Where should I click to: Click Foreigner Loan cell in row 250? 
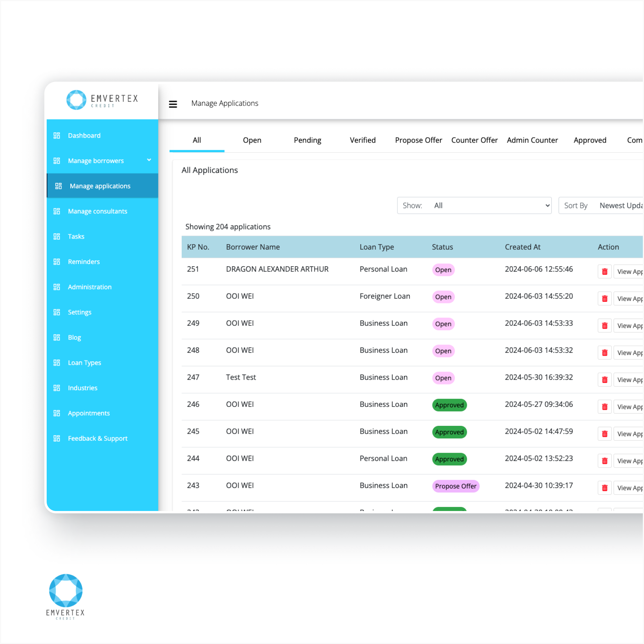click(385, 296)
